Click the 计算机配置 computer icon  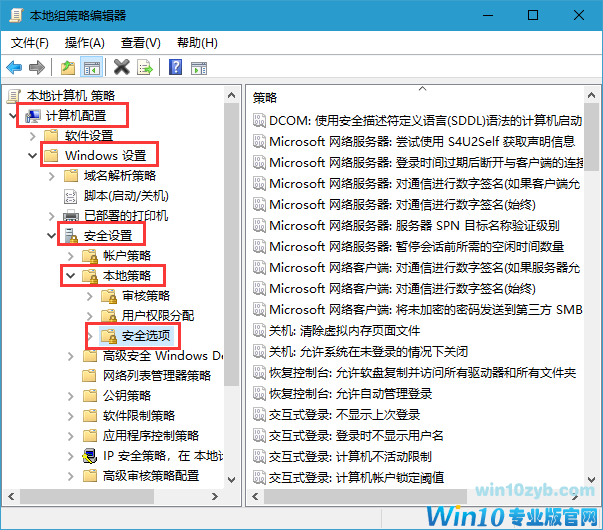(33, 116)
